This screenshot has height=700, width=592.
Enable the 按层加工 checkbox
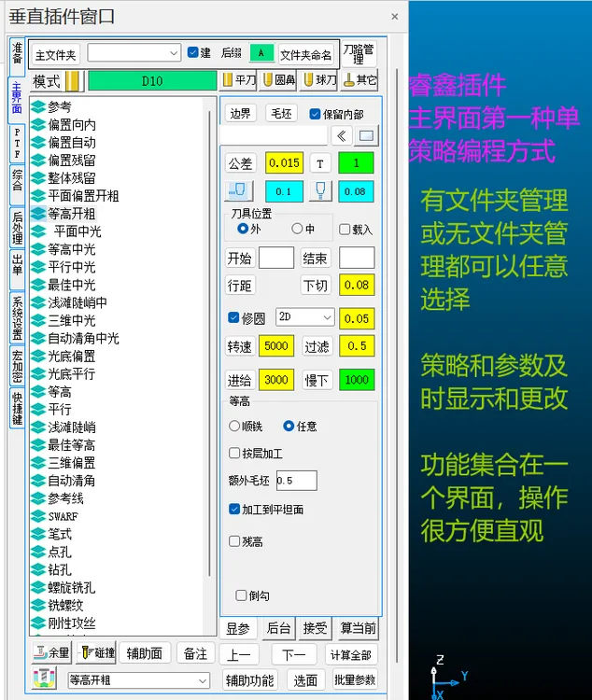pos(234,453)
